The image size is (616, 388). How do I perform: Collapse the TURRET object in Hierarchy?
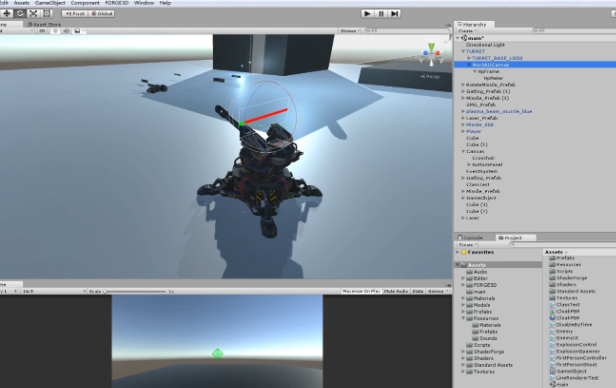coord(463,51)
